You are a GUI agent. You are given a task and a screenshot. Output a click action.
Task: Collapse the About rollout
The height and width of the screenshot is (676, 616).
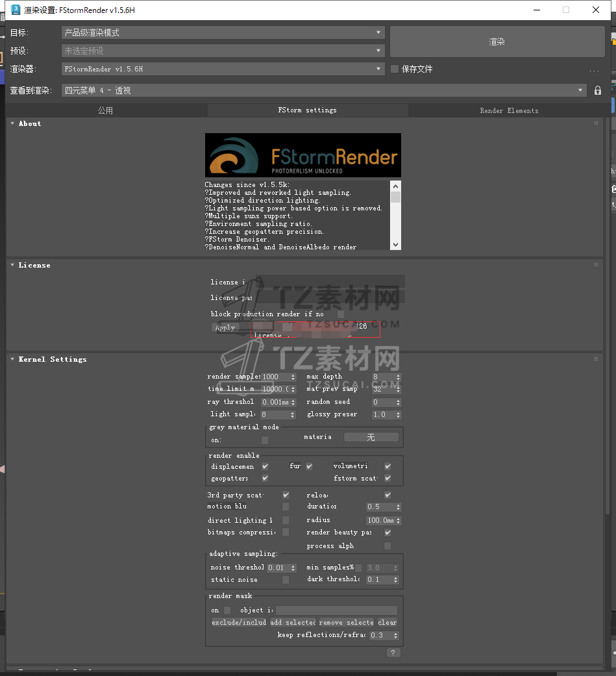click(12, 124)
